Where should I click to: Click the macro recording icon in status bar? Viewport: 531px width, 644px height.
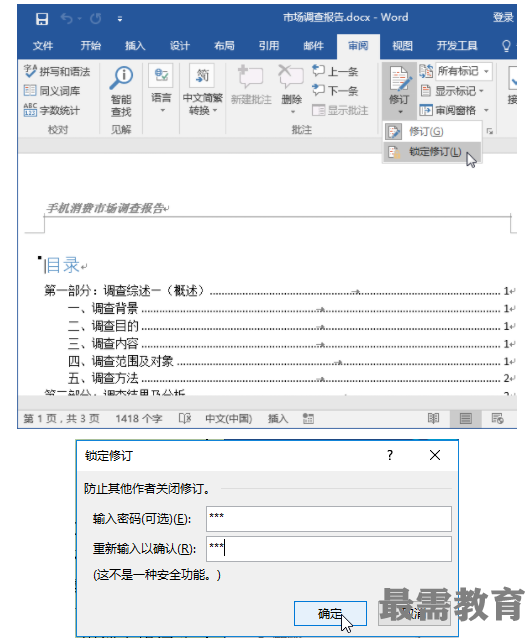[308, 419]
